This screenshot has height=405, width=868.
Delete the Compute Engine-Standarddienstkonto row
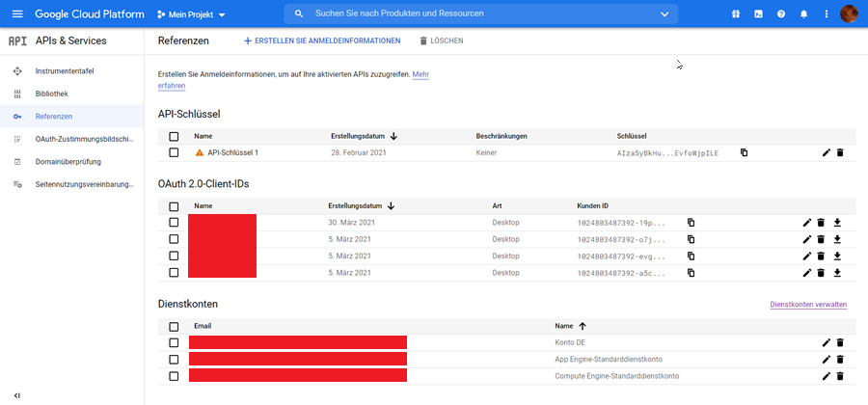click(x=840, y=375)
